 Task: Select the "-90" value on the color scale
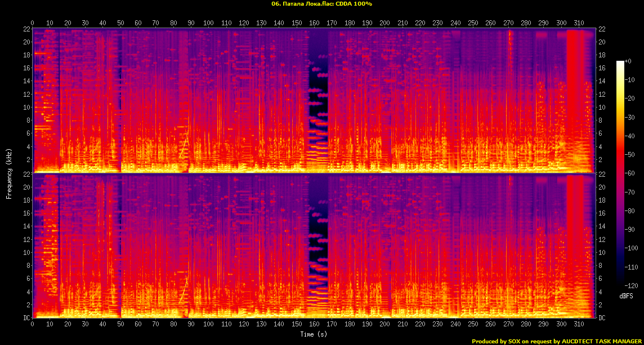[629, 229]
